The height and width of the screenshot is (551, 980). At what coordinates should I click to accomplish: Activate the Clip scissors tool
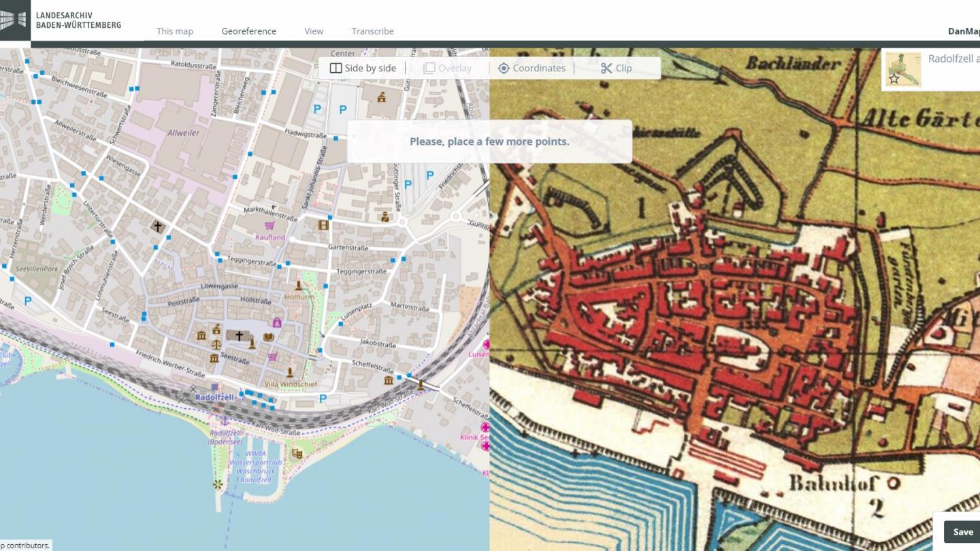(x=616, y=68)
